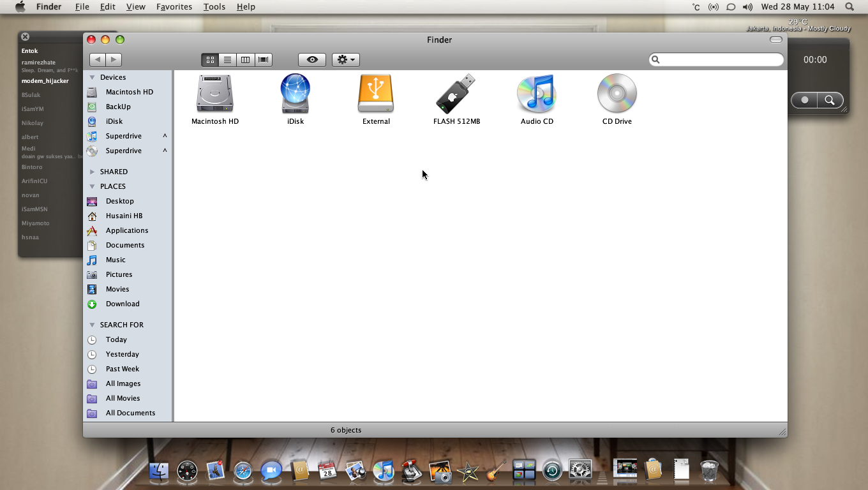Screen dimensions: 868x490
Task: Select modem_hijacker in the Entok chat list
Action: click(x=45, y=81)
